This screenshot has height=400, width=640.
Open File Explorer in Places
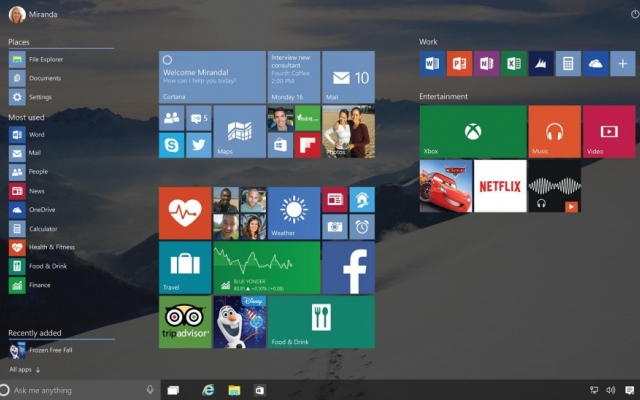(37, 60)
